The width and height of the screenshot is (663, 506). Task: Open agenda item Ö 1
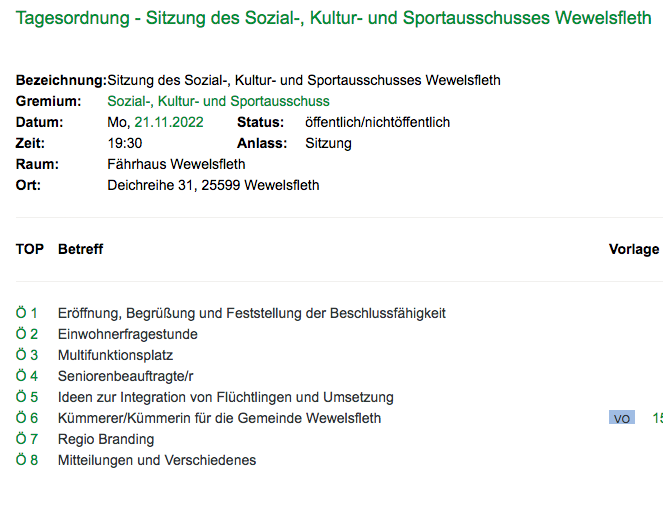pos(27,313)
